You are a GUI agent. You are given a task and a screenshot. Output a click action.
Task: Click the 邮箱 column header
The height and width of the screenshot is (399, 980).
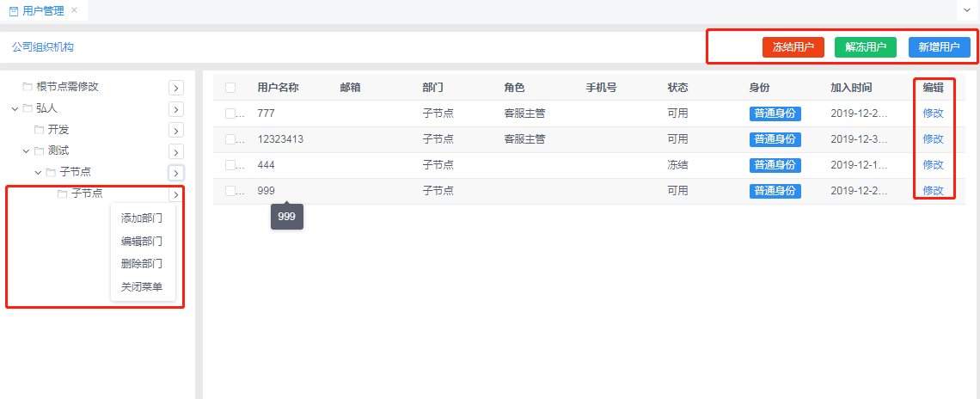pos(350,88)
